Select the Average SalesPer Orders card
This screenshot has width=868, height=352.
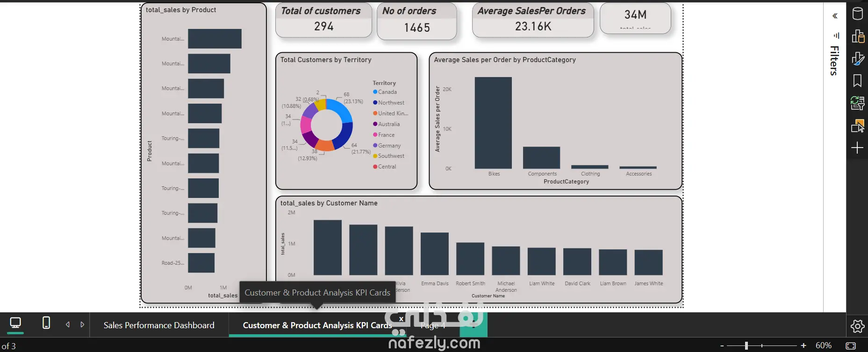533,20
